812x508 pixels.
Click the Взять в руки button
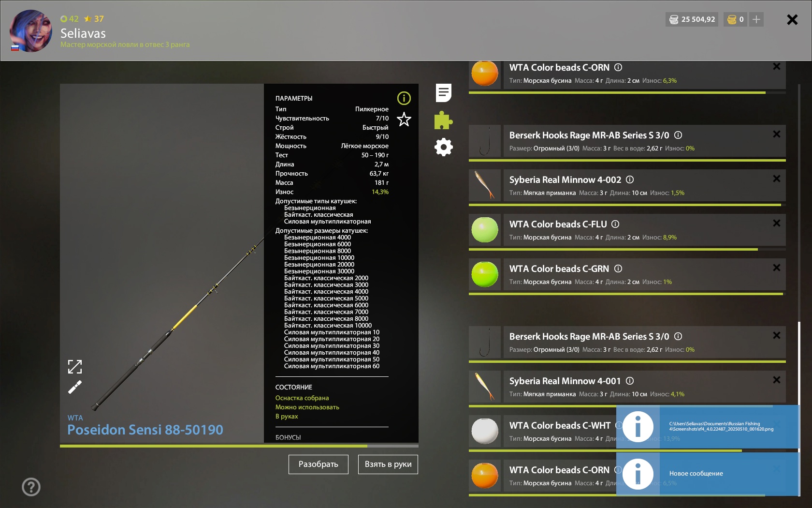(388, 464)
